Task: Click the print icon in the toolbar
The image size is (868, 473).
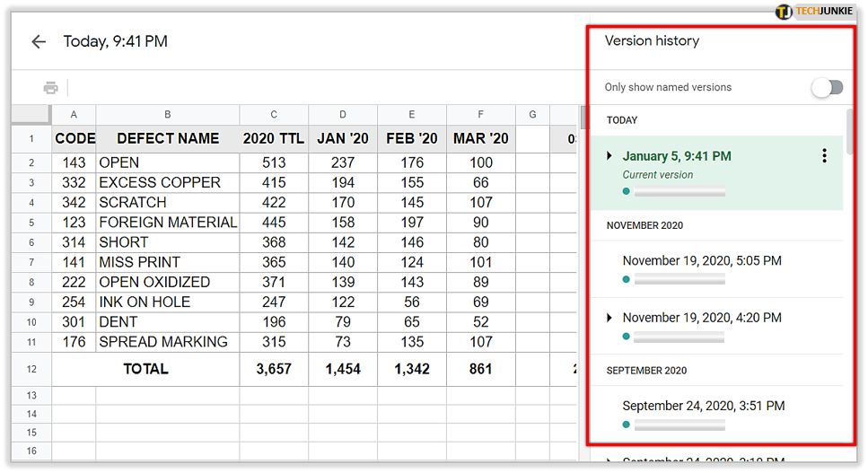Action: tap(51, 88)
